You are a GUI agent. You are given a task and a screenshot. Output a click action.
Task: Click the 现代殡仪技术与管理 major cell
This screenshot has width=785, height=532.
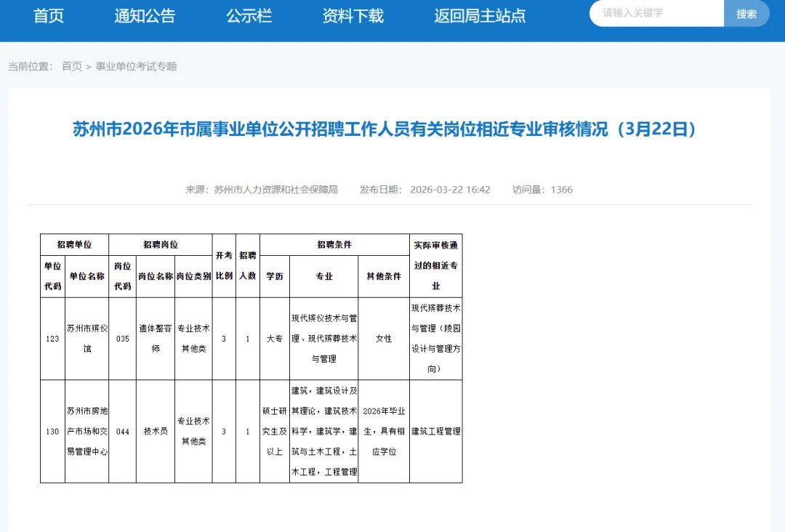coord(324,339)
